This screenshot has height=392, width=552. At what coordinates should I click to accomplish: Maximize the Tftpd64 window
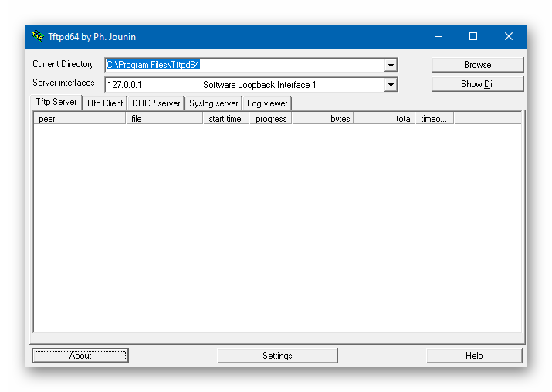click(473, 36)
